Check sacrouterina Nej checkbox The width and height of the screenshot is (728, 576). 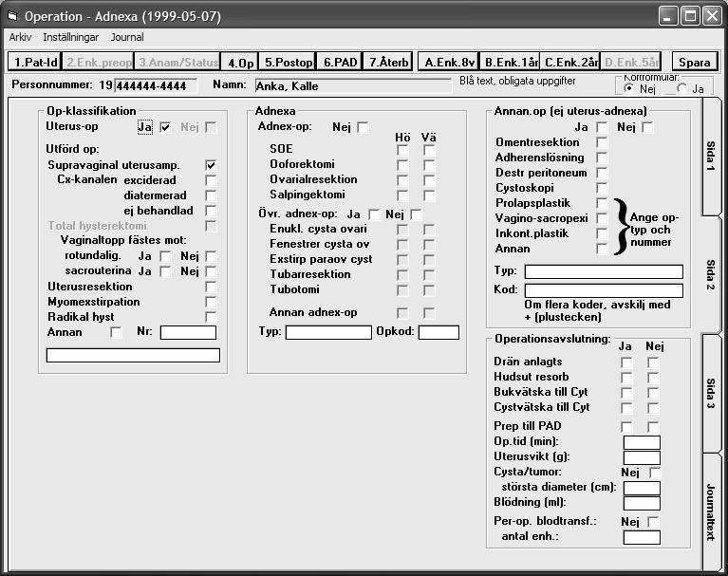tap(211, 271)
